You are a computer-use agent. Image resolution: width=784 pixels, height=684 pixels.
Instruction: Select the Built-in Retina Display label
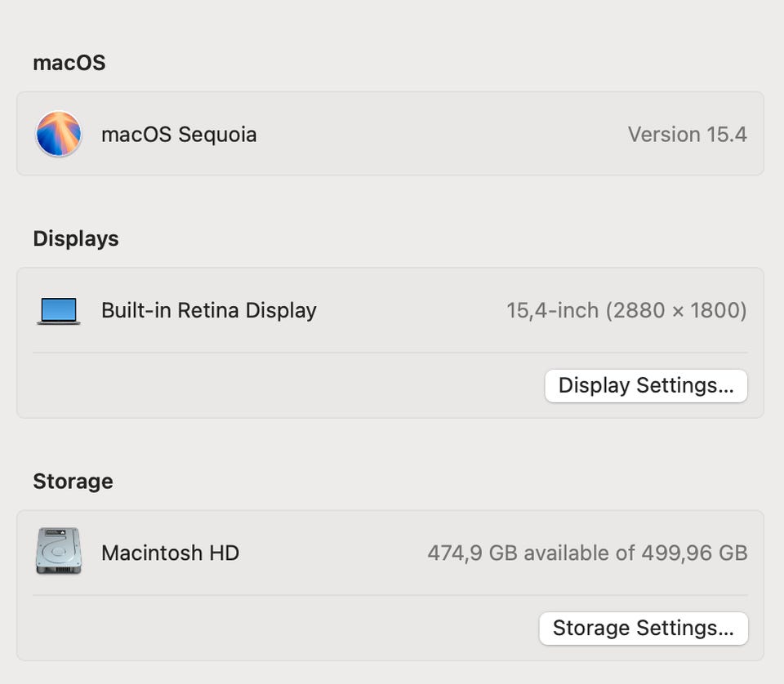pos(208,310)
